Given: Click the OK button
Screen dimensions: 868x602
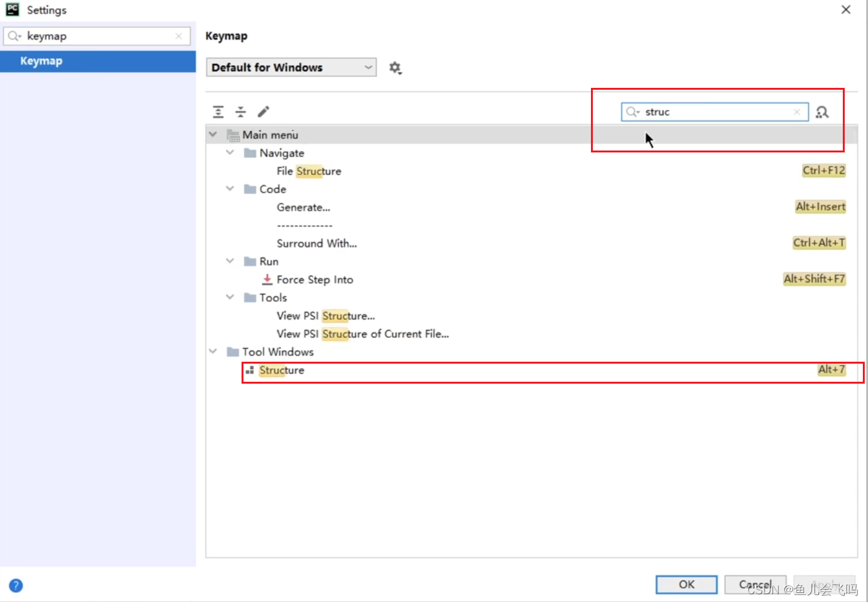Looking at the screenshot, I should pos(687,585).
